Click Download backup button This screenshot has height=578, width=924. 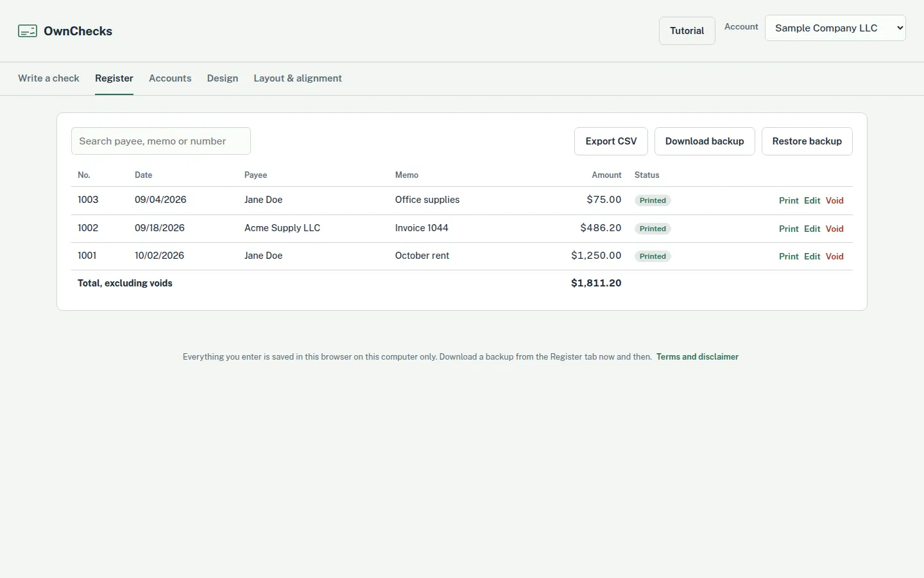tap(705, 141)
